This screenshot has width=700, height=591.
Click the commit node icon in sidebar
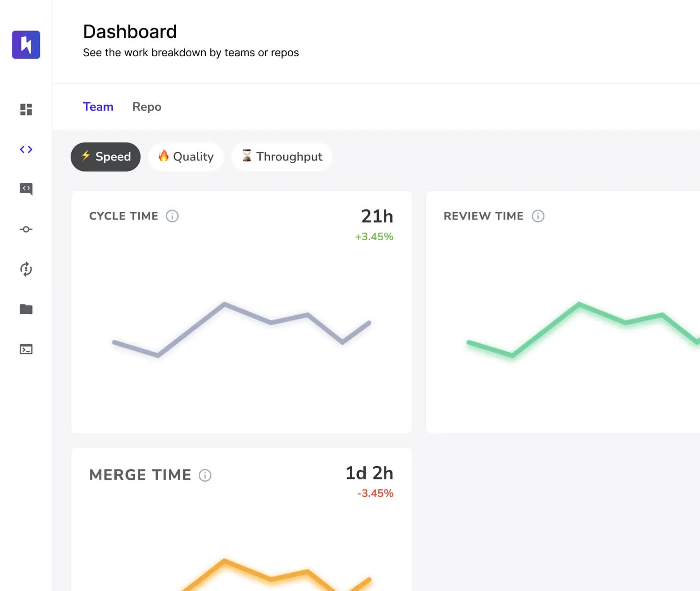26,229
